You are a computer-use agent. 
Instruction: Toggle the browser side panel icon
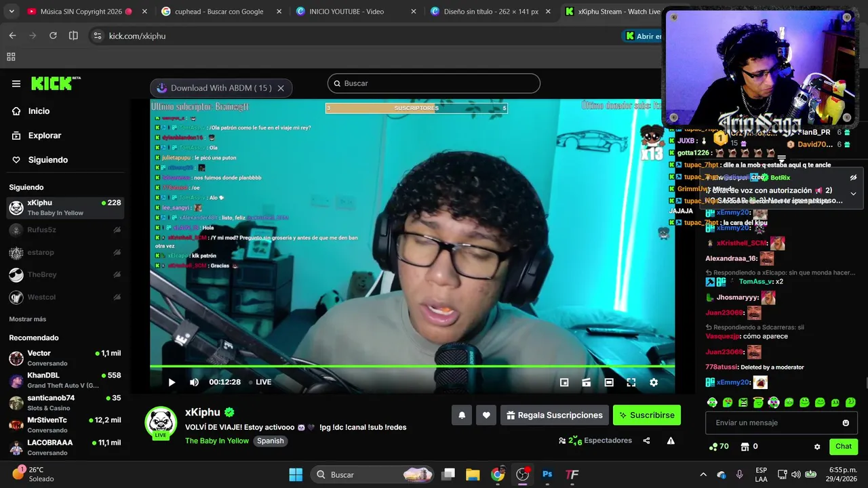tap(73, 36)
